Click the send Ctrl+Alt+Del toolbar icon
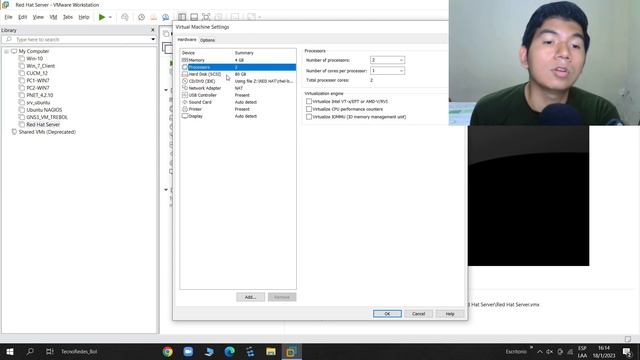This screenshot has width=640, height=360. pyautogui.click(x=125, y=17)
